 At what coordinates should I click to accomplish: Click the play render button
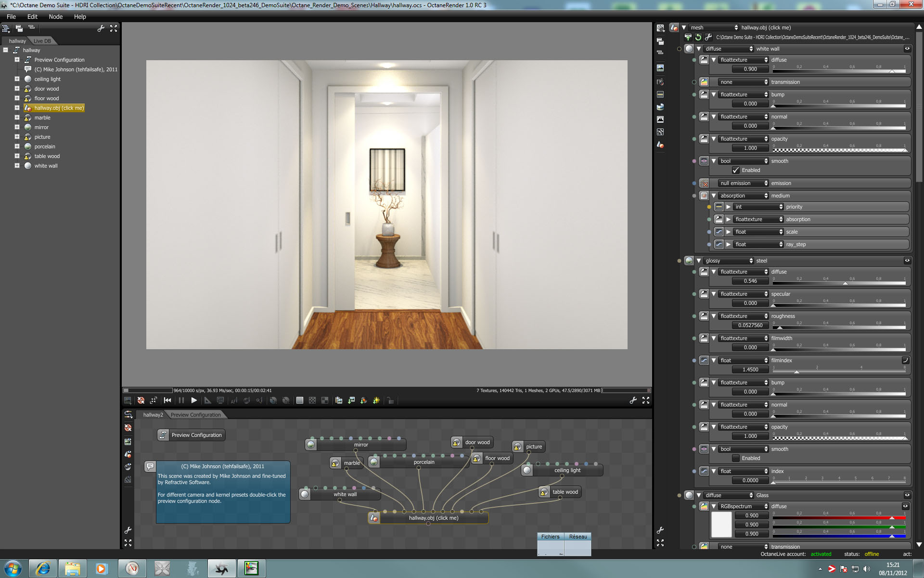pos(194,400)
